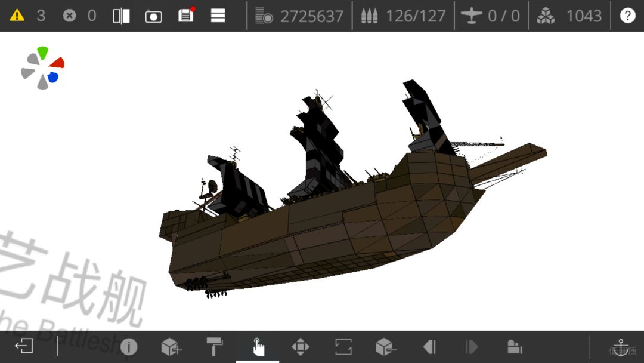The image size is (644, 363).
Task: Toggle the mirror/symmetry split view icon
Action: pyautogui.click(x=121, y=16)
